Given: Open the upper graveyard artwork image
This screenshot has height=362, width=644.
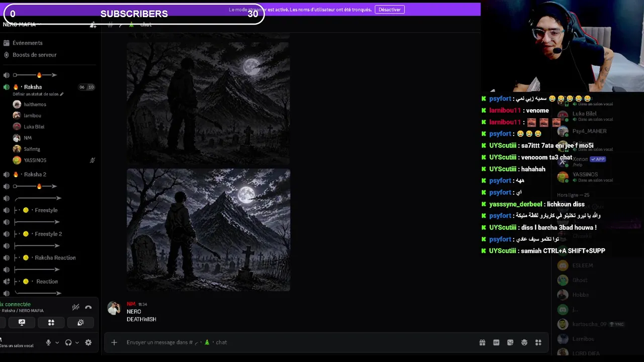Looking at the screenshot, I should (208, 103).
